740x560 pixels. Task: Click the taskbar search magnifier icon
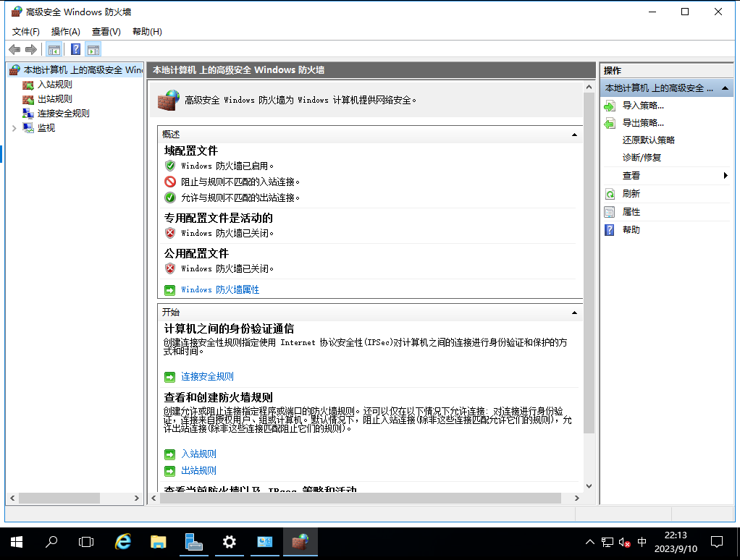coord(51,543)
